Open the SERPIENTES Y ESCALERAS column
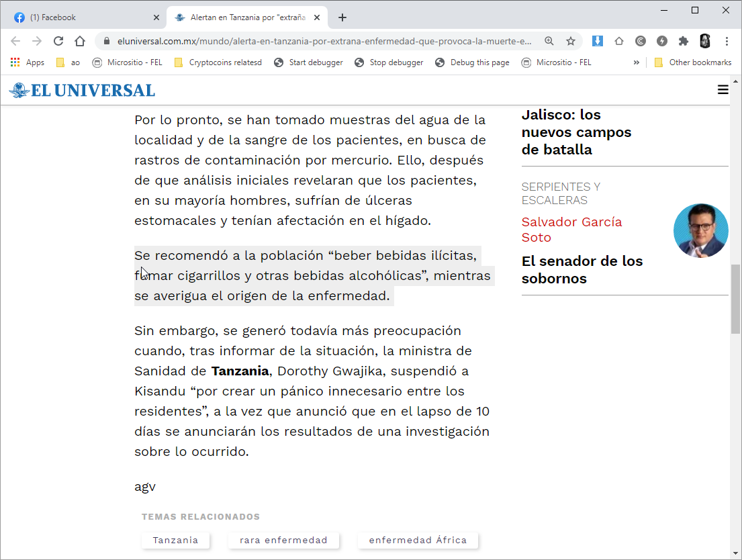The height and width of the screenshot is (560, 742). 561,193
